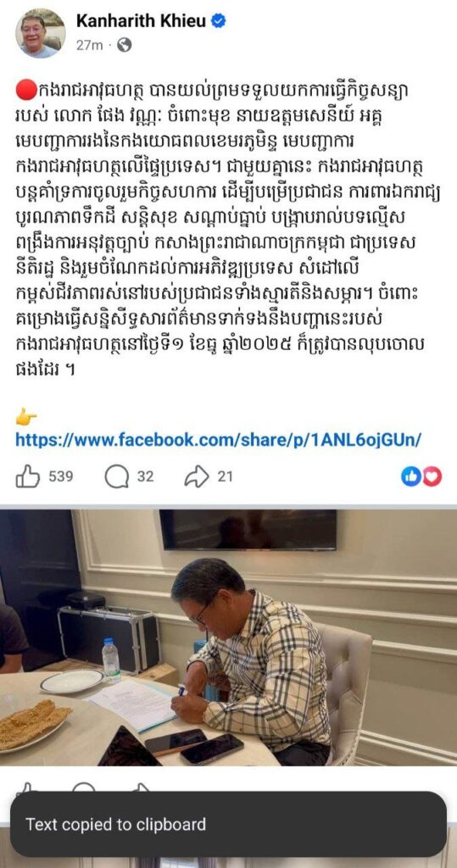
Task: View the 539 likes count
Action: coord(60,476)
